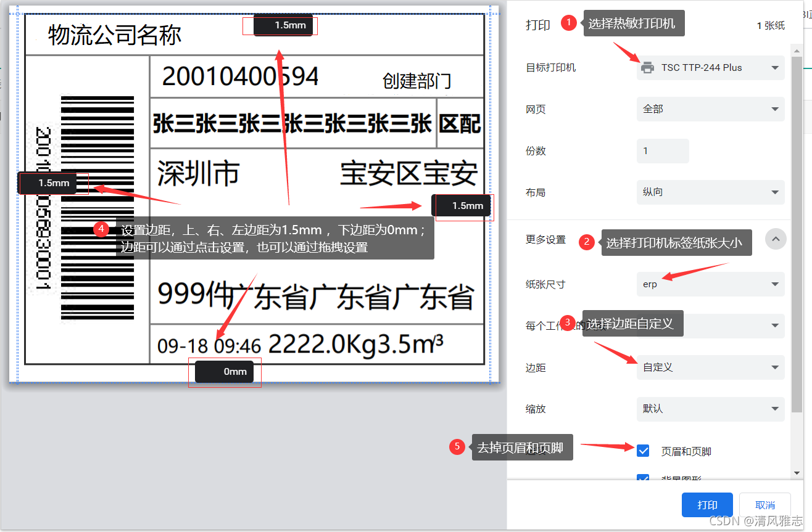Click the scrollbar down arrow in print settings
Viewport: 812px width, 532px height.
pyautogui.click(x=797, y=473)
